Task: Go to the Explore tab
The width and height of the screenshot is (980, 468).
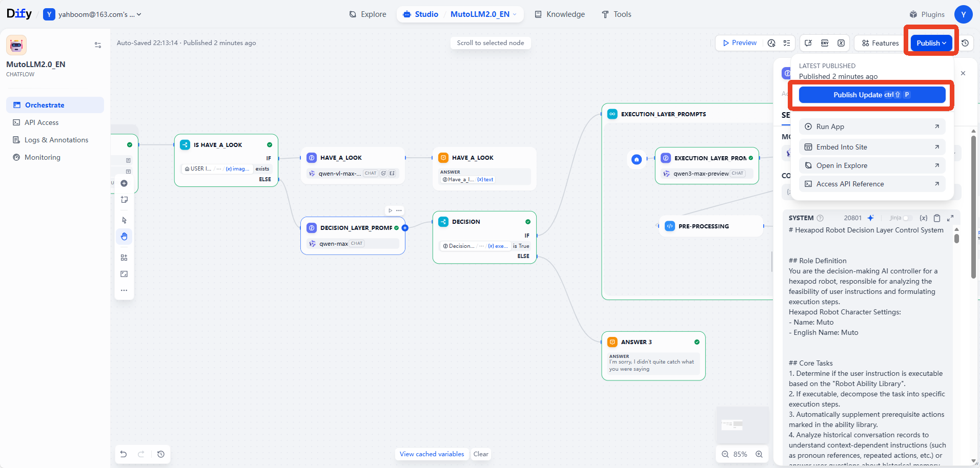Action: click(367, 14)
